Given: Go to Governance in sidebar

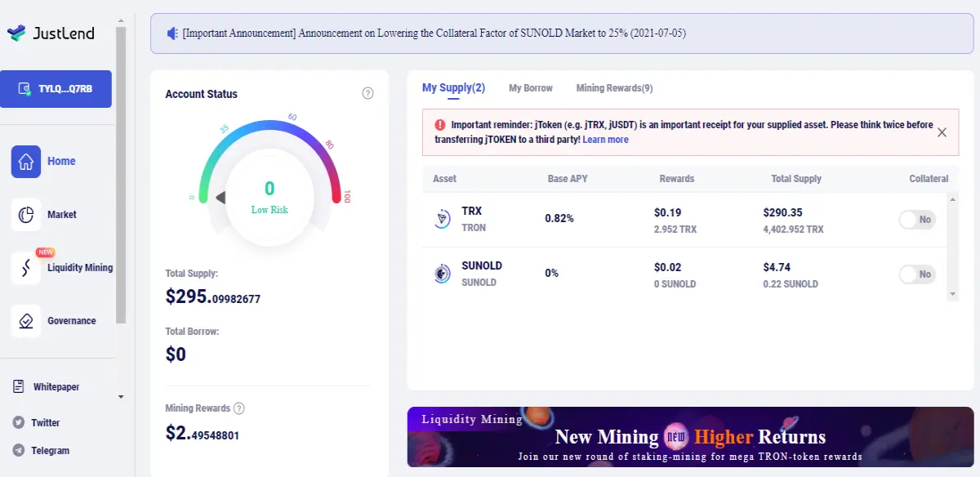Looking at the screenshot, I should tap(72, 321).
